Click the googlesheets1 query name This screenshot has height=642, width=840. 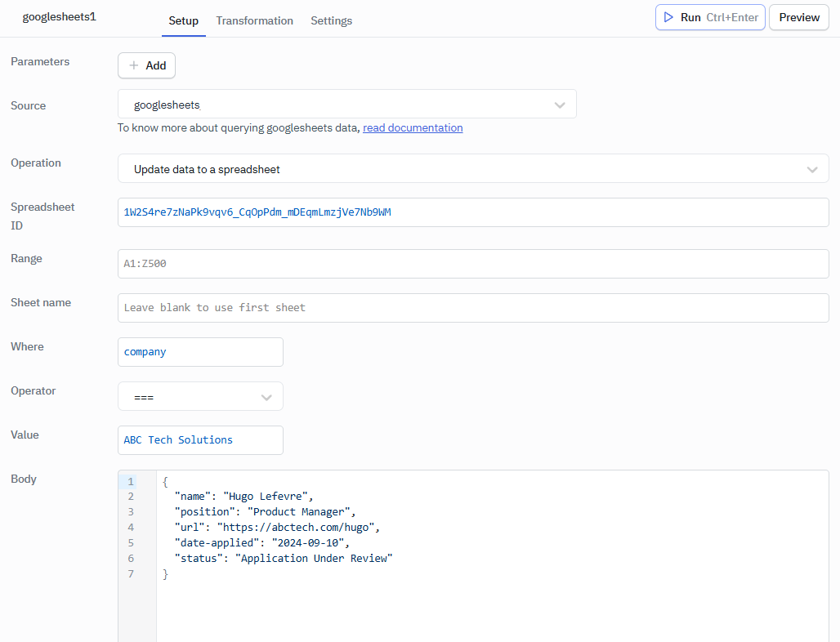pyautogui.click(x=59, y=16)
